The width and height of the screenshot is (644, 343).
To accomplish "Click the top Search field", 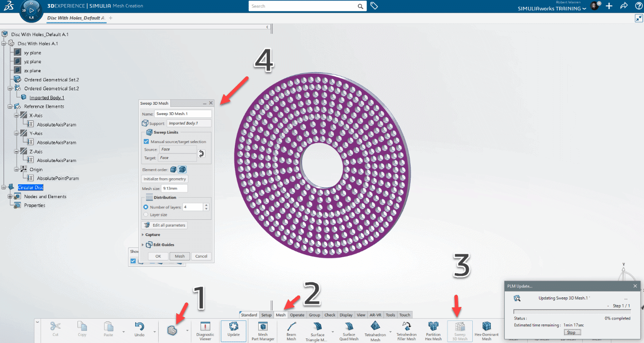I will 302,6.
